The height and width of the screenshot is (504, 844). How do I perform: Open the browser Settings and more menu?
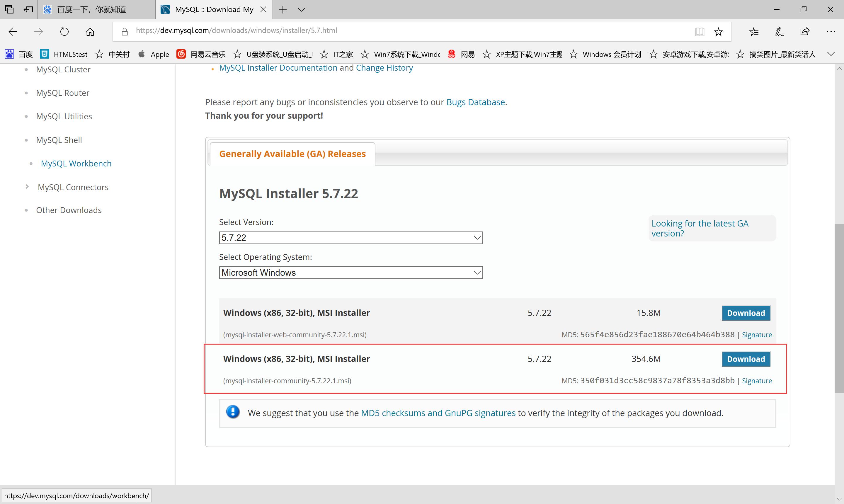pos(831,32)
